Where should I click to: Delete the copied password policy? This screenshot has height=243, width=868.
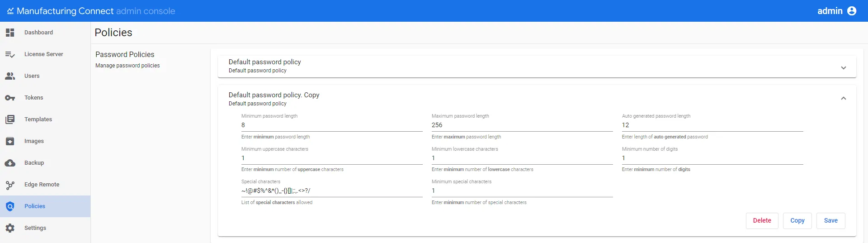pyautogui.click(x=762, y=221)
